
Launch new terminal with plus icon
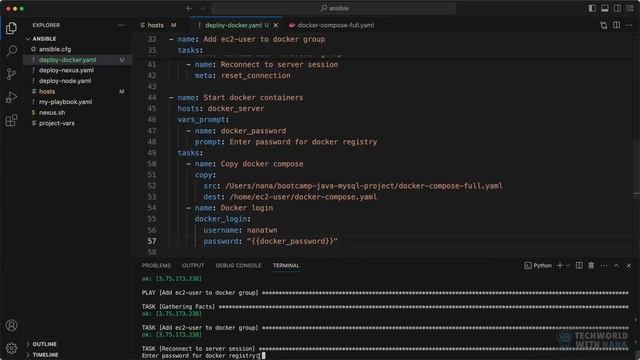coord(560,266)
